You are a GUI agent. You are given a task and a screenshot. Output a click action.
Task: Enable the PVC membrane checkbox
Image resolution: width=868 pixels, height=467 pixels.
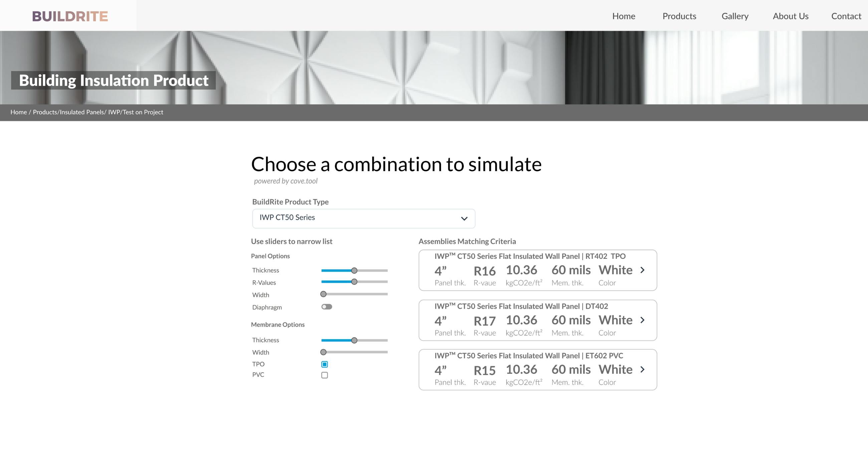click(324, 375)
